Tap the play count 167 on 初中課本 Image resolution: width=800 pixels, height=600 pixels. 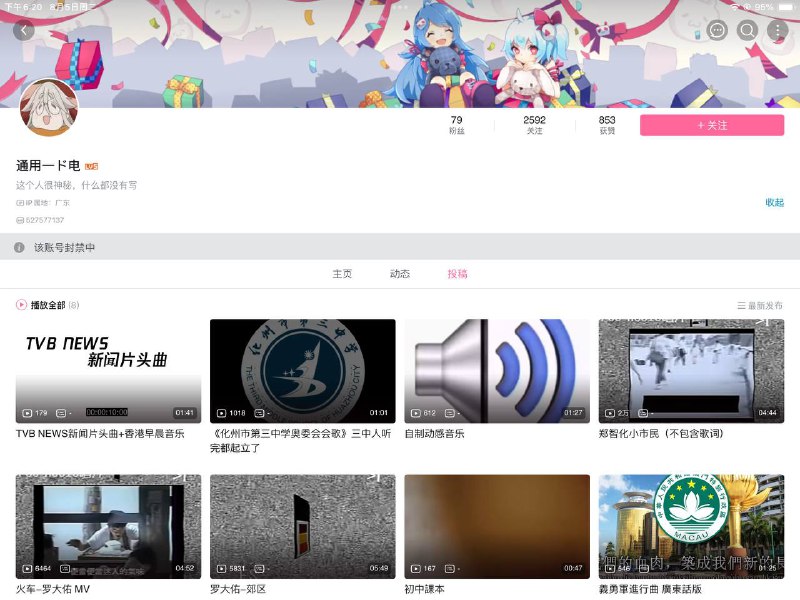click(x=430, y=568)
